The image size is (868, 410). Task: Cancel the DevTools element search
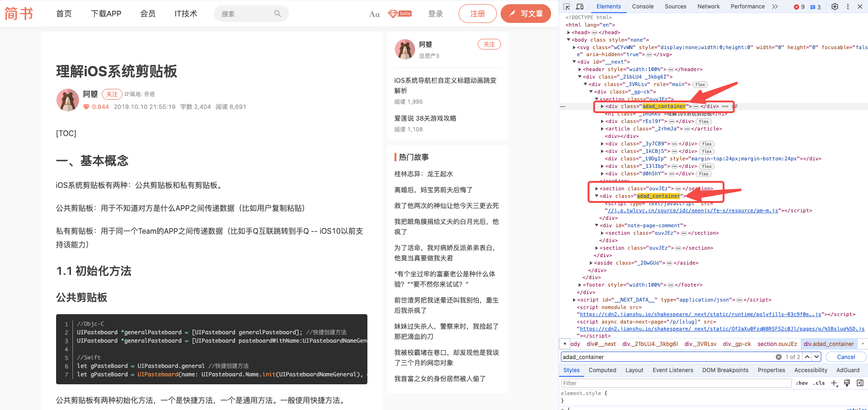pos(846,357)
